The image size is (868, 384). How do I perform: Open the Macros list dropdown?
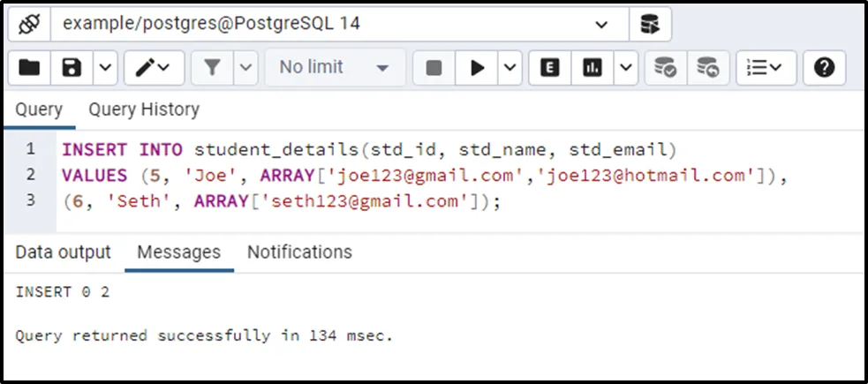(766, 68)
